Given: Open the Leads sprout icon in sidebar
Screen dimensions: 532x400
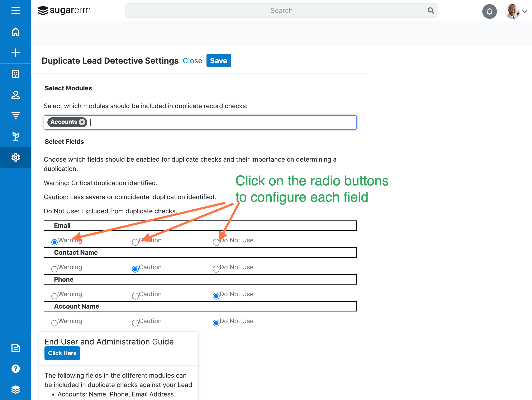Looking at the screenshot, I should pyautogui.click(x=16, y=137).
